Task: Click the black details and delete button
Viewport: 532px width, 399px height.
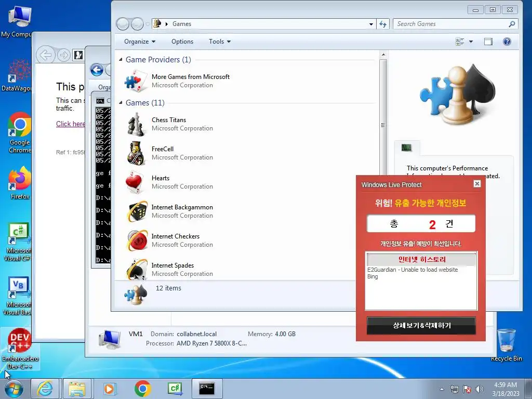Action: (421, 325)
